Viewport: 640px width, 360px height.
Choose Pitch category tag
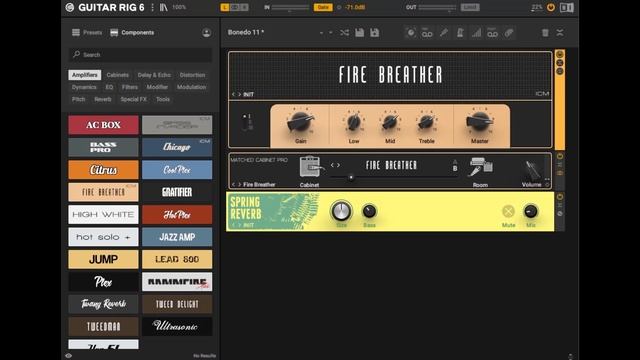[x=78, y=99]
